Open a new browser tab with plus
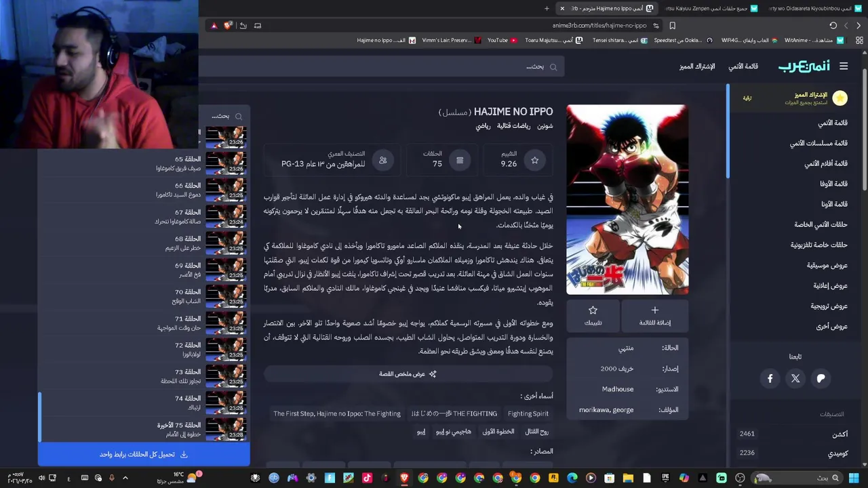Image resolution: width=868 pixels, height=488 pixels. pos(547,8)
